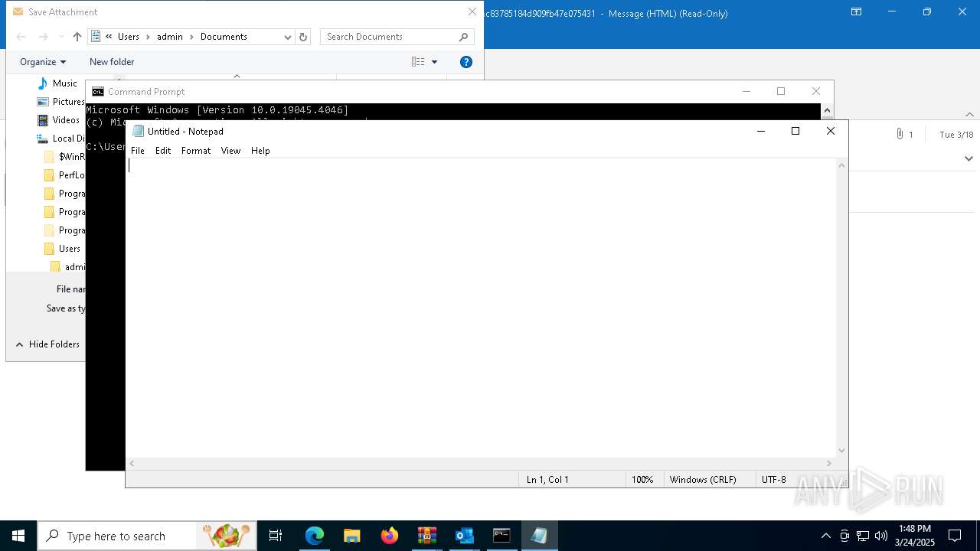Click Documents in the address breadcrumb

224,37
